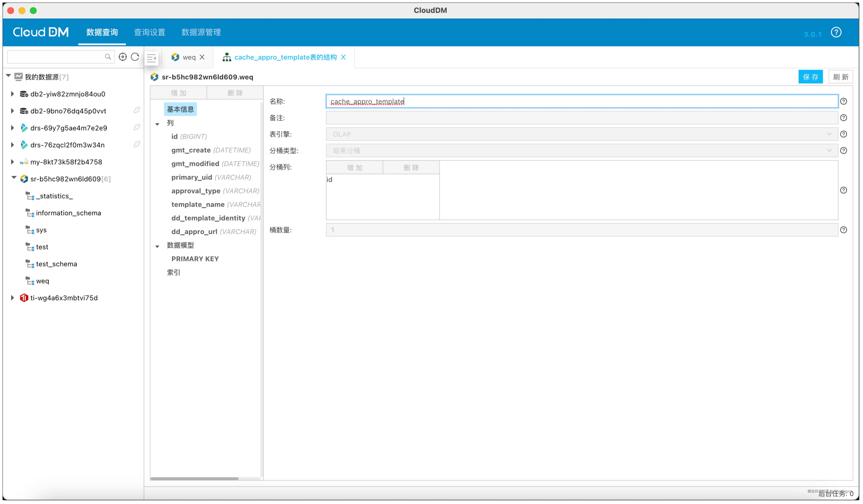Open the 表引擎 OLAP dropdown
863x504 pixels.
pos(582,134)
